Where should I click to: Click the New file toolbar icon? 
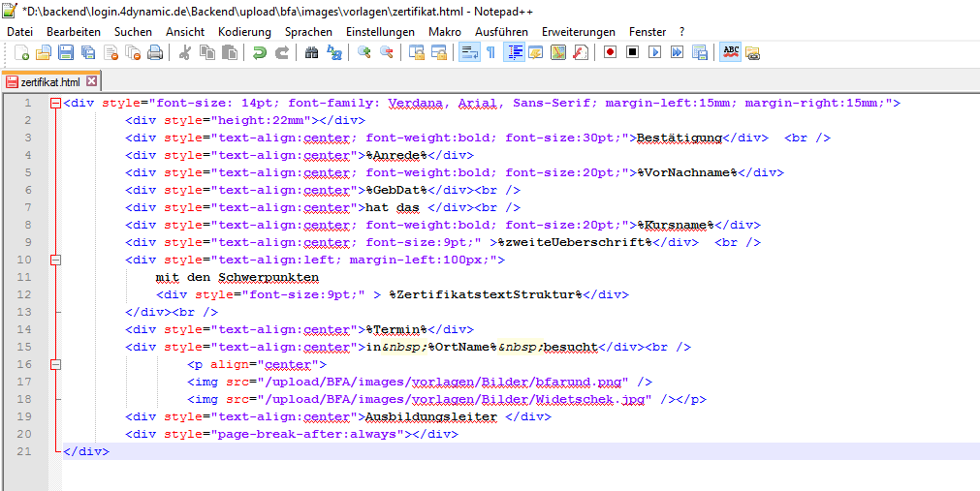point(19,52)
